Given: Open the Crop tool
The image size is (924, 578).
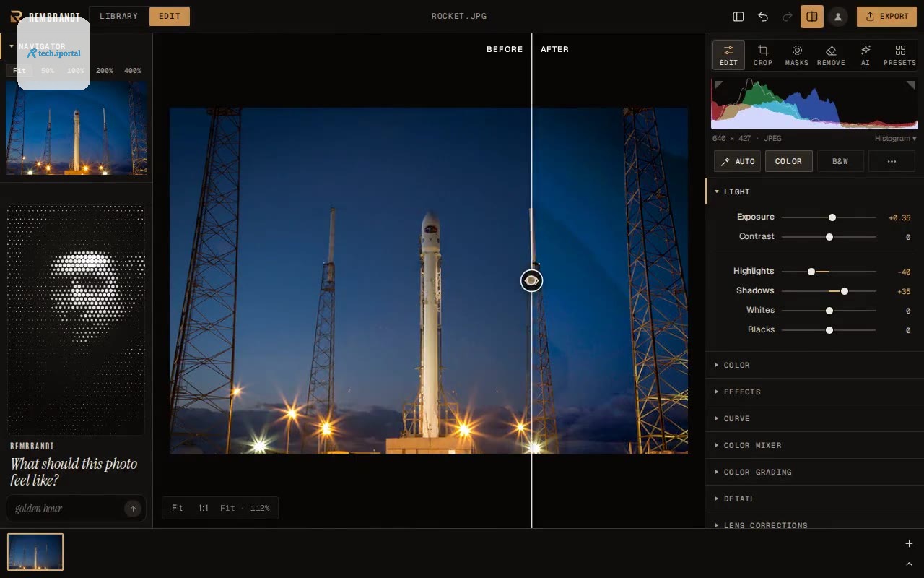Looking at the screenshot, I should tap(763, 55).
